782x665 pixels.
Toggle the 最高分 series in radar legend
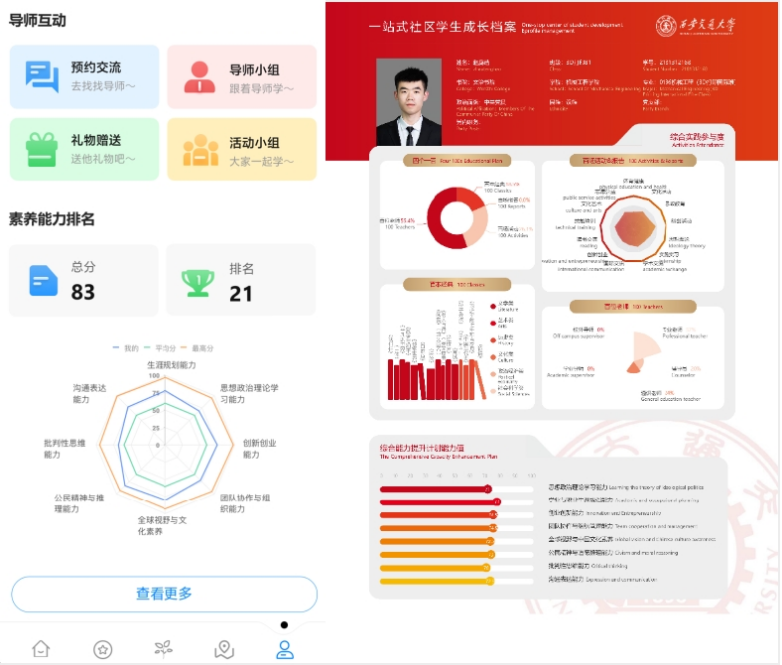click(x=202, y=348)
